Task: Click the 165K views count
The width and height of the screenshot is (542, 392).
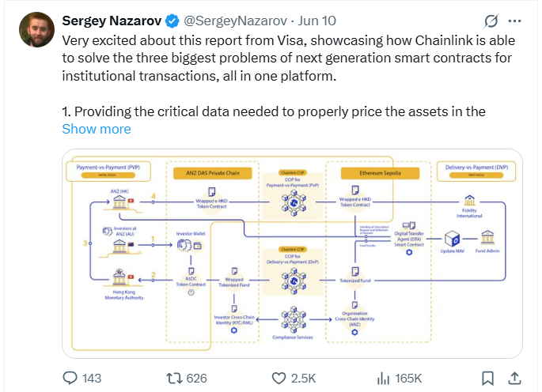Action: (408, 379)
